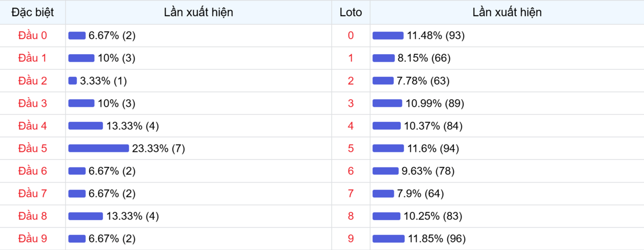The width and height of the screenshot is (644, 250).
Task: Click the Loto column header
Action: [351, 12]
